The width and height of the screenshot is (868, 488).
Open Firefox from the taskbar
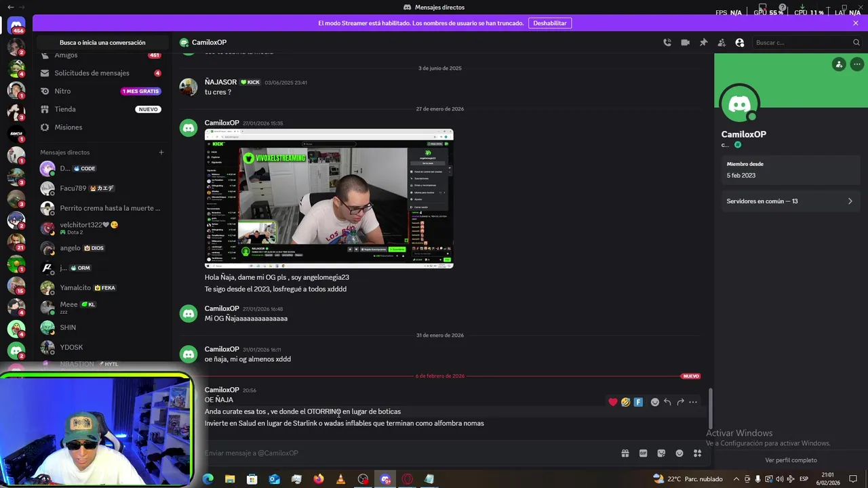click(319, 479)
